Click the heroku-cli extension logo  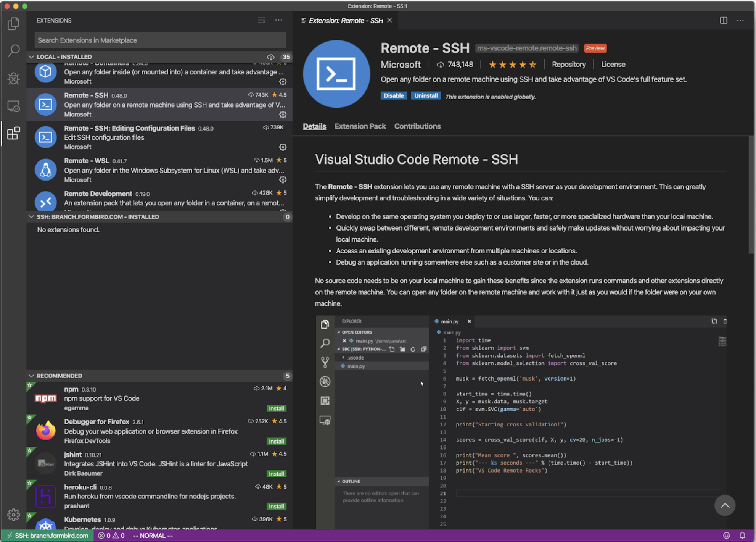46,496
